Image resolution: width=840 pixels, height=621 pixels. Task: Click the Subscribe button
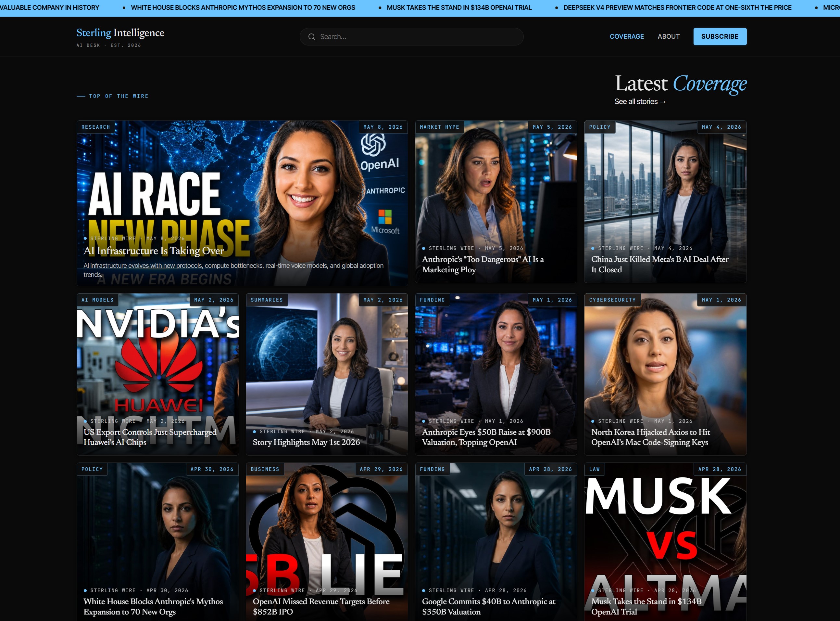(x=720, y=36)
